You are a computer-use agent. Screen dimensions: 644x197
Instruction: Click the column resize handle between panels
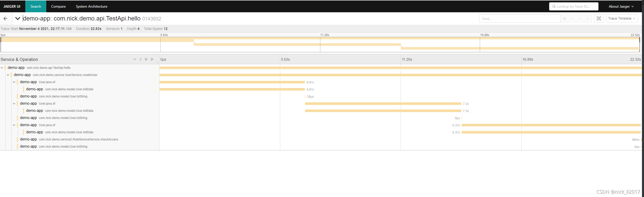coord(157,62)
